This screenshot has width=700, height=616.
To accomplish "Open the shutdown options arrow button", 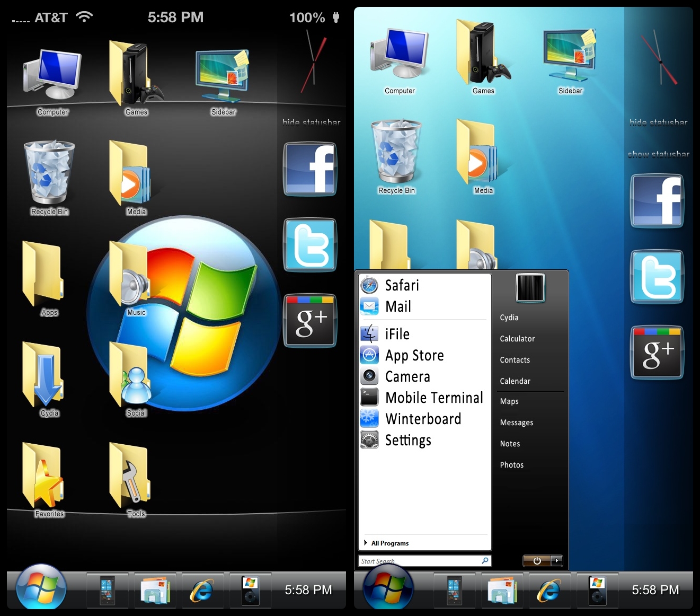I will [556, 560].
